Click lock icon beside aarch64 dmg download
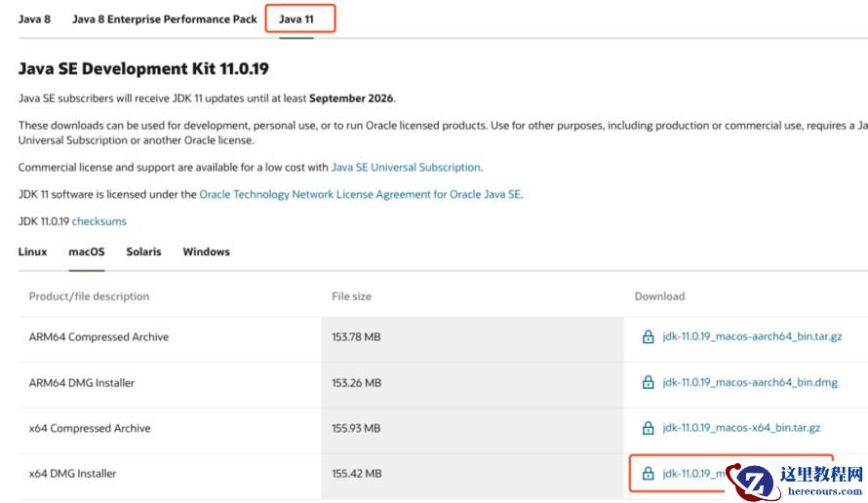Viewport: 868px width, 503px height. click(648, 383)
